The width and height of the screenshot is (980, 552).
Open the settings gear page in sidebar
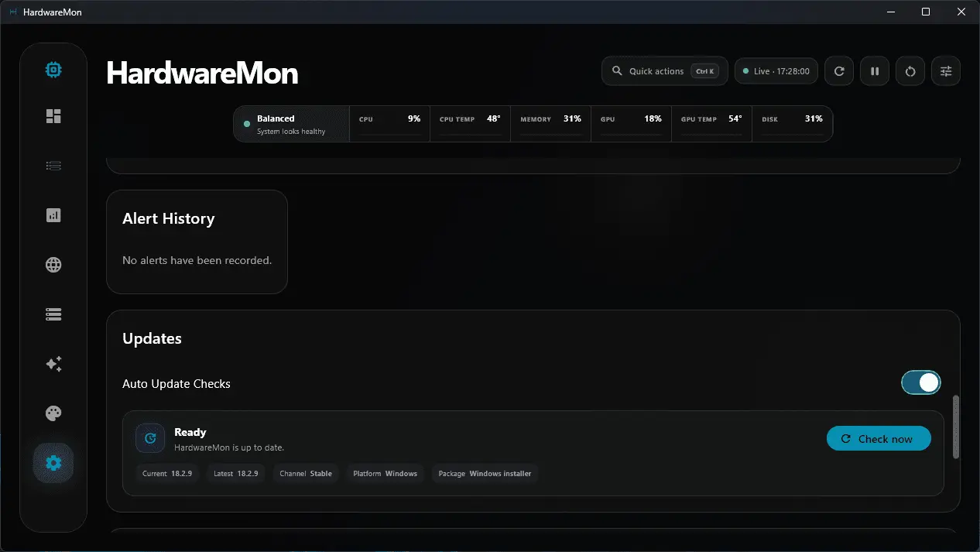click(53, 463)
